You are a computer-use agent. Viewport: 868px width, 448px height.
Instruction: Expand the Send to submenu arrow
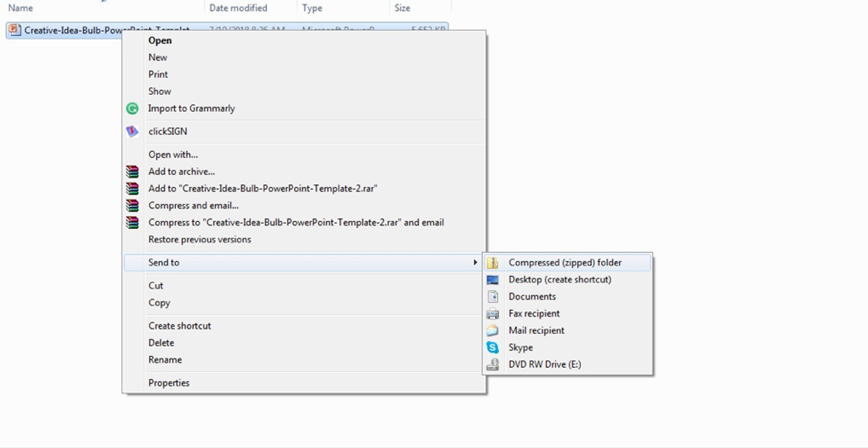point(477,262)
